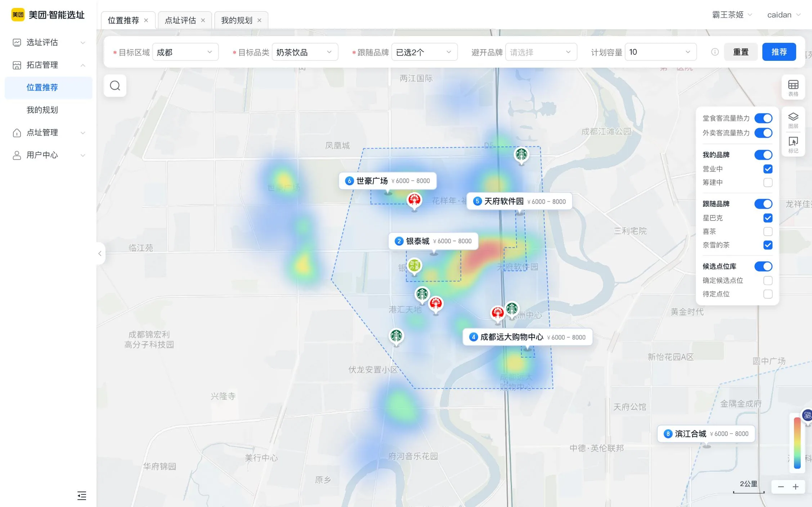Check the 喜茶 checkbox

[768, 232]
